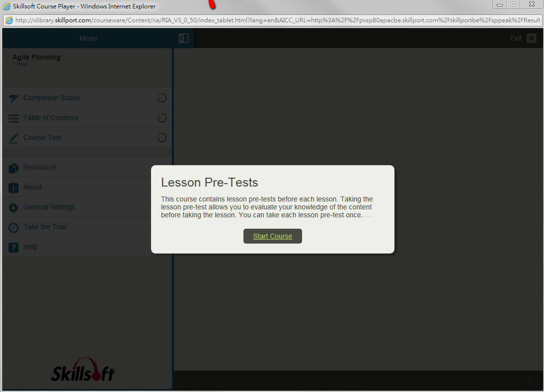The height and width of the screenshot is (392, 544).
Task: Click the Internet Explorer icon in title bar
Action: pyautogui.click(x=6, y=6)
